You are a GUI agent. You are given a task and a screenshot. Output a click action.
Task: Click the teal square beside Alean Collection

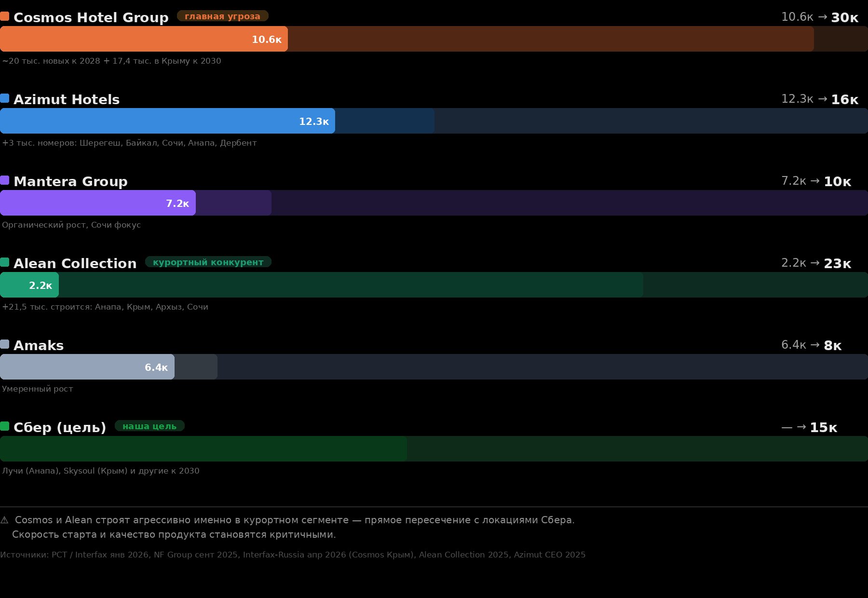4,262
